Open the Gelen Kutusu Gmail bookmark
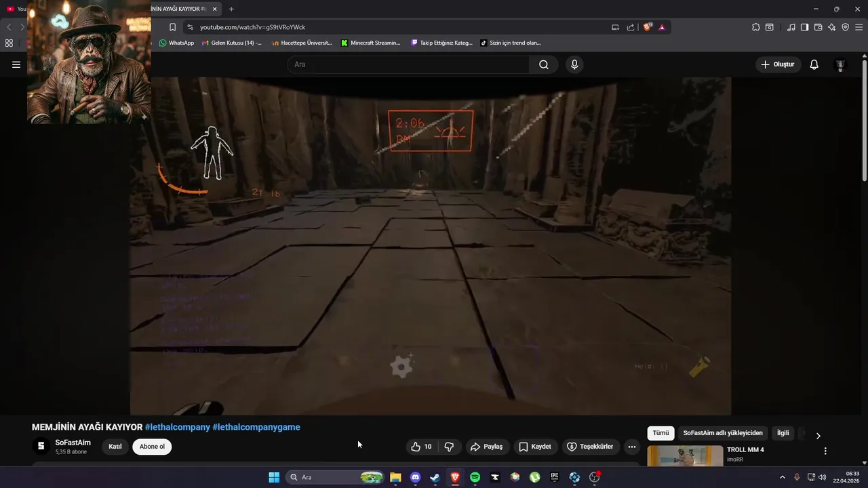This screenshot has height=488, width=868. [x=232, y=43]
